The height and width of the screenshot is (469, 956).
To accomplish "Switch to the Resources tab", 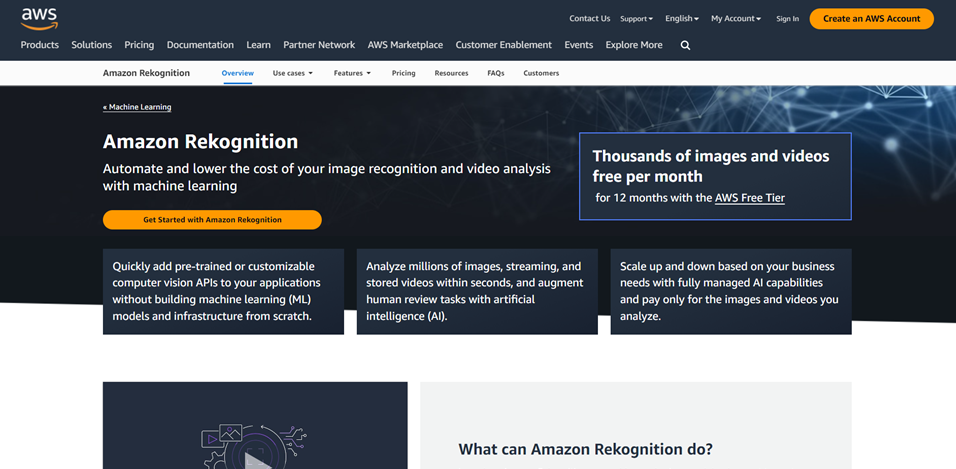I will coord(451,73).
